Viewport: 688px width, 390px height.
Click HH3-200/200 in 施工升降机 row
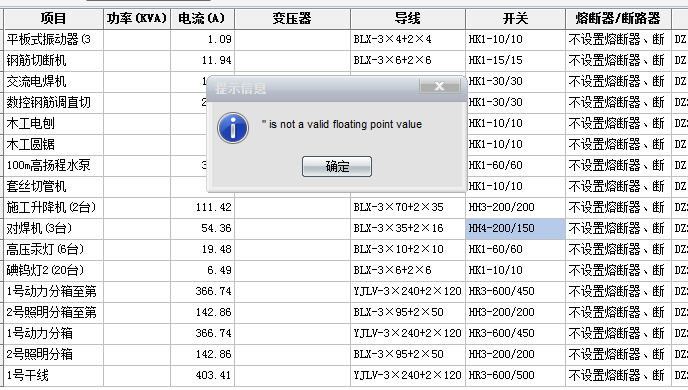(x=515, y=208)
